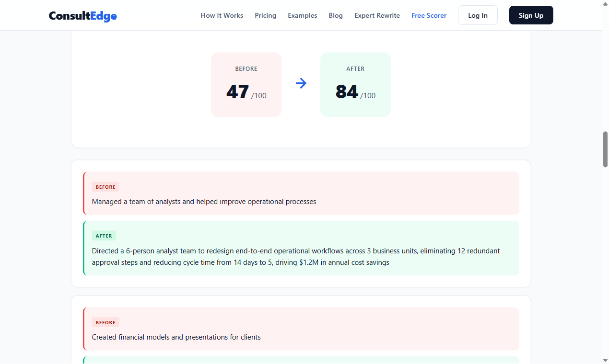Click the scrollbar up arrow
The width and height of the screenshot is (609, 364).
[605, 4]
